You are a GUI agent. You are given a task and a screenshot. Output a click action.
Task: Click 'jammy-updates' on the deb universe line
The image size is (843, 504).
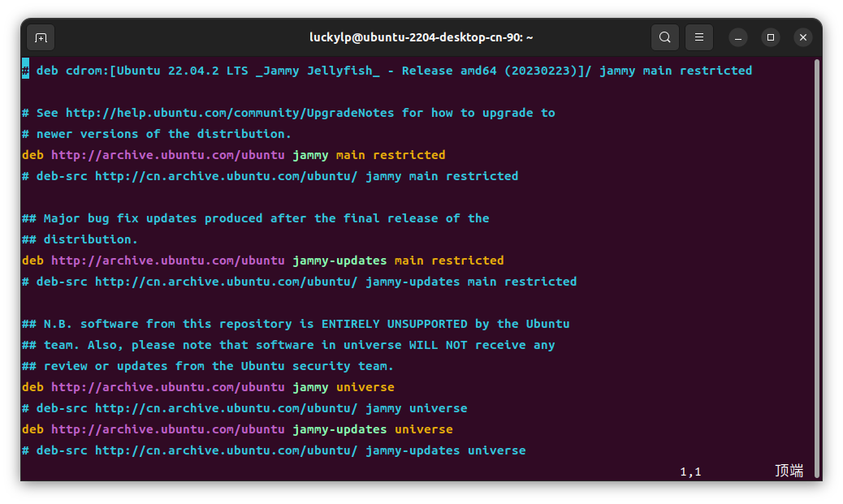click(339, 429)
